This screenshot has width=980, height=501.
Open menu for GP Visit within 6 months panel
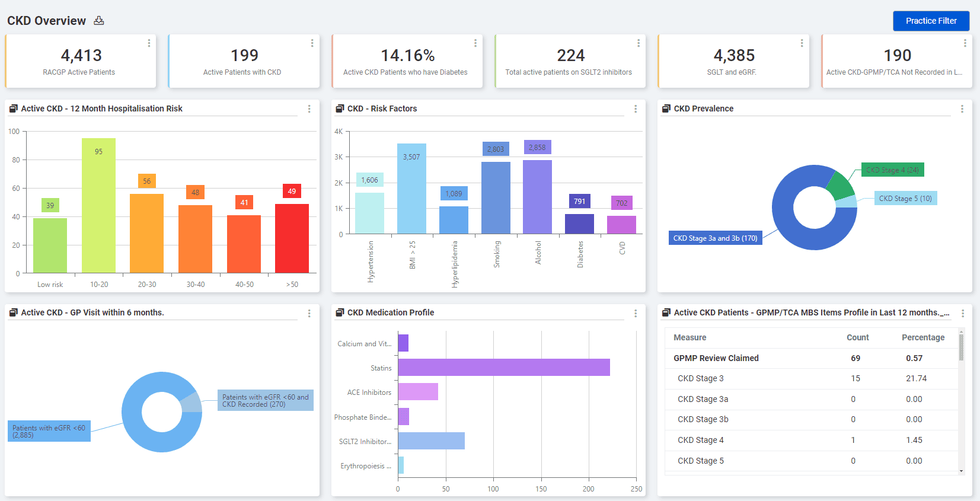point(309,313)
